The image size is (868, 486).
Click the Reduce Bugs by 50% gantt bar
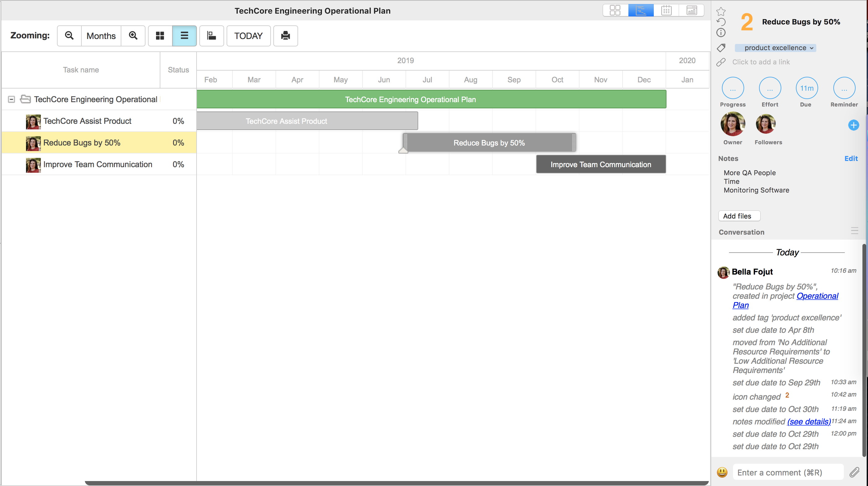[489, 143]
